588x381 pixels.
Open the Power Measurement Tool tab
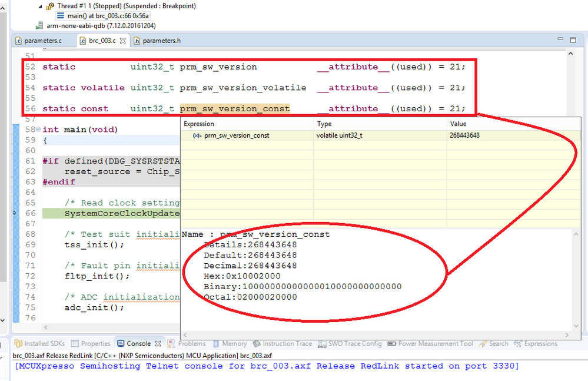pos(430,343)
